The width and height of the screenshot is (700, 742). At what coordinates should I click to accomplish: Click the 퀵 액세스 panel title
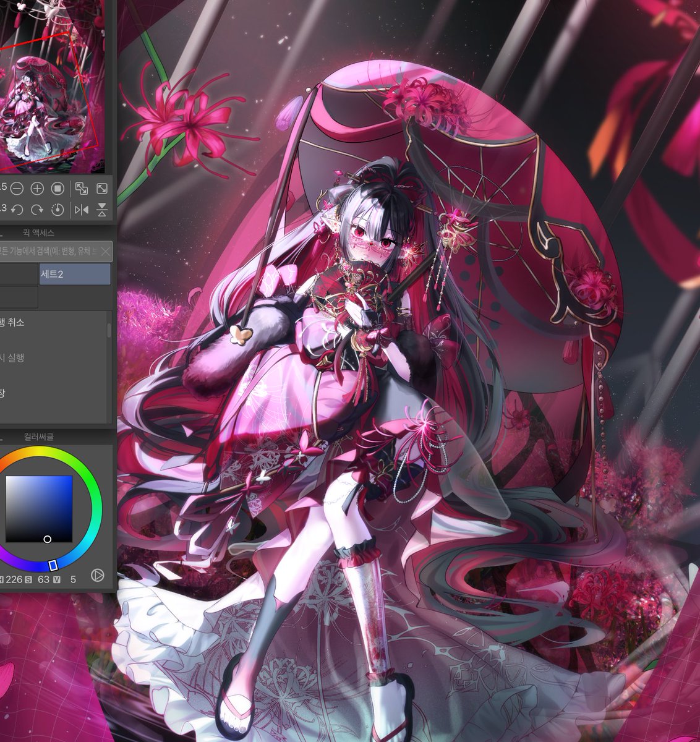pos(39,232)
